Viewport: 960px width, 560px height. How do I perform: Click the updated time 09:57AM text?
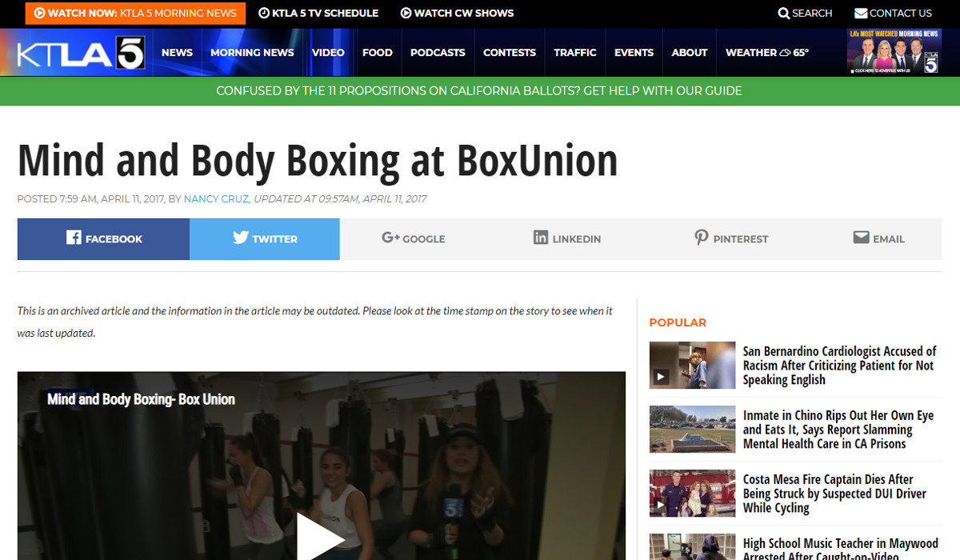click(340, 199)
